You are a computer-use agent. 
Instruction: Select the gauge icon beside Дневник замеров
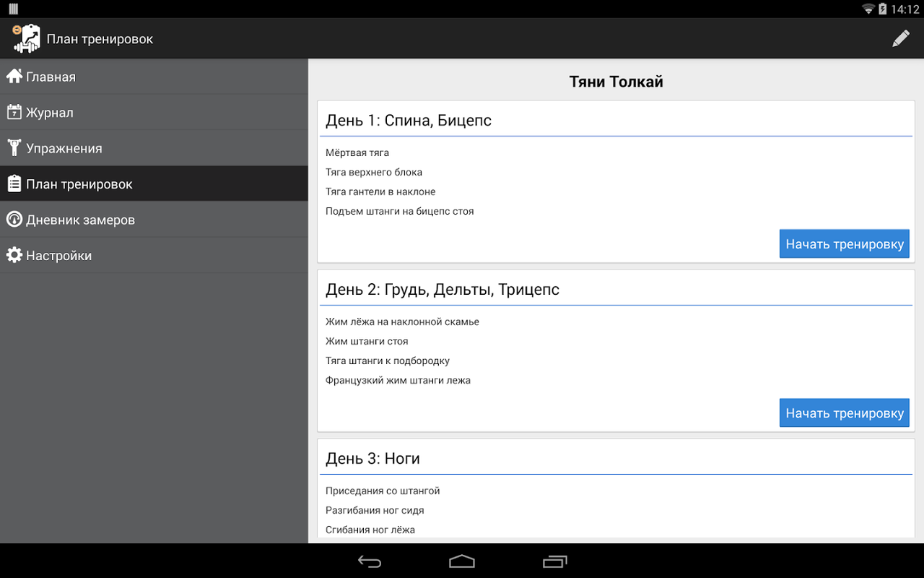pos(13,219)
